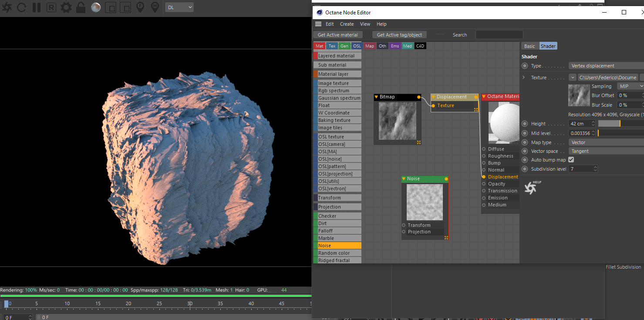Open the DL kernel dropdown
This screenshot has height=320, width=644.
coord(179,7)
